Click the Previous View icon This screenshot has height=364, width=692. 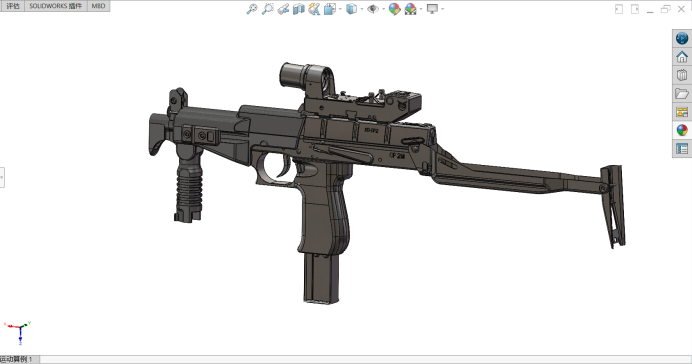[x=283, y=9]
